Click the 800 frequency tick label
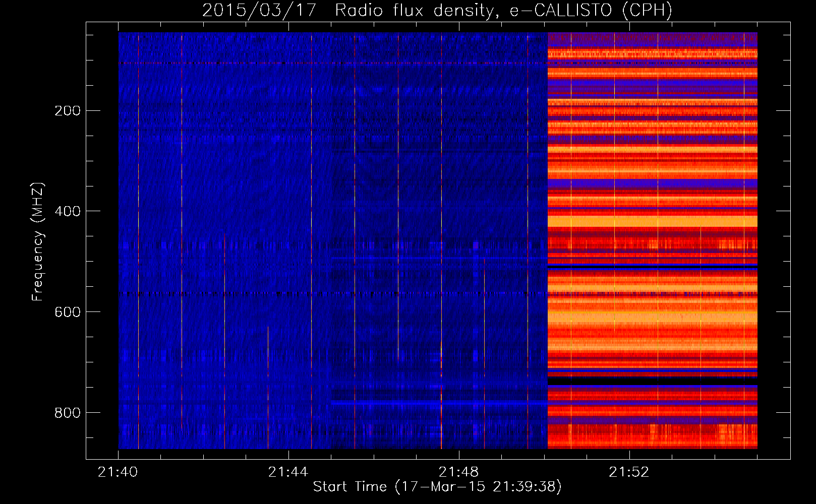816x504 pixels. pyautogui.click(x=68, y=413)
